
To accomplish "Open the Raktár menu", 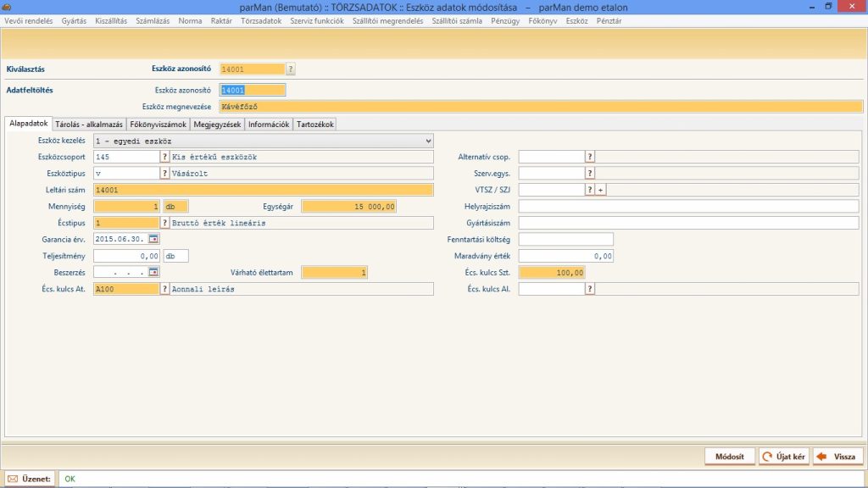I will [221, 21].
